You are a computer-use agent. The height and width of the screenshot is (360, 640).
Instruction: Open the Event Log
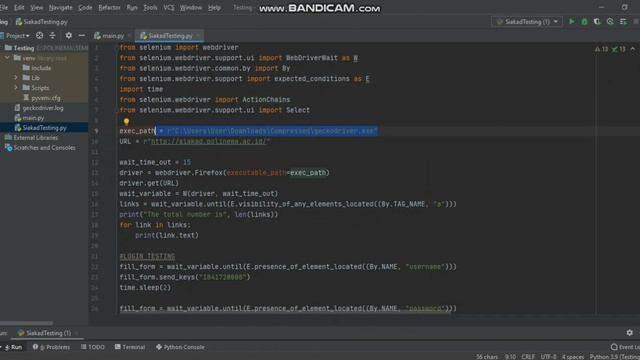[625, 347]
